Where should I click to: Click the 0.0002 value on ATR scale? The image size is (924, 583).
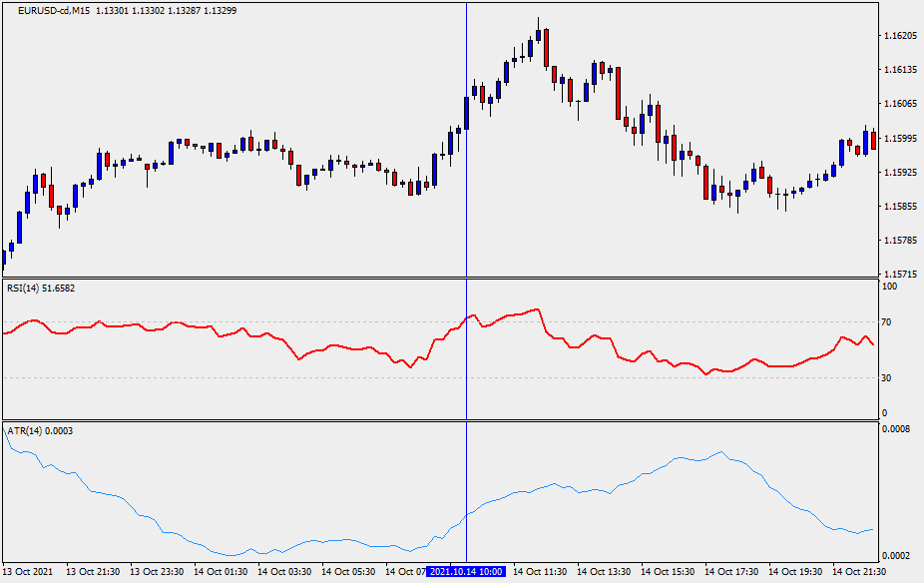[896, 555]
